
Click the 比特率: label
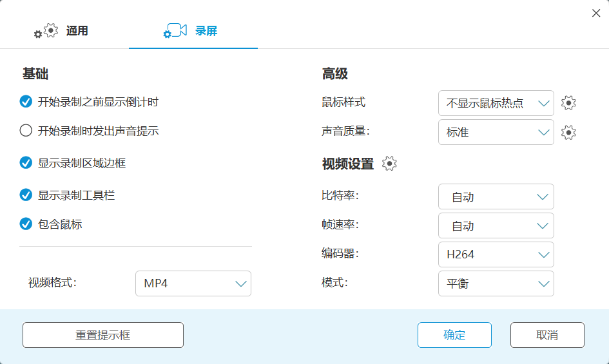click(x=340, y=195)
